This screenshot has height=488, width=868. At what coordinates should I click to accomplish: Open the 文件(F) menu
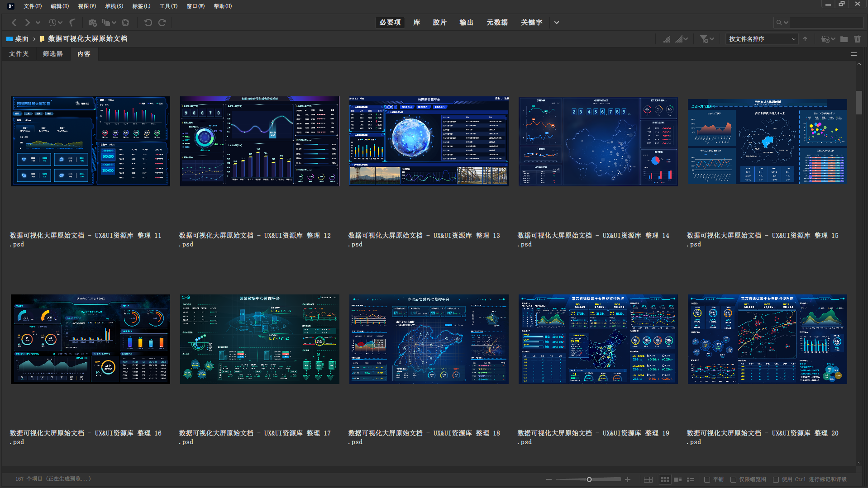tap(33, 6)
